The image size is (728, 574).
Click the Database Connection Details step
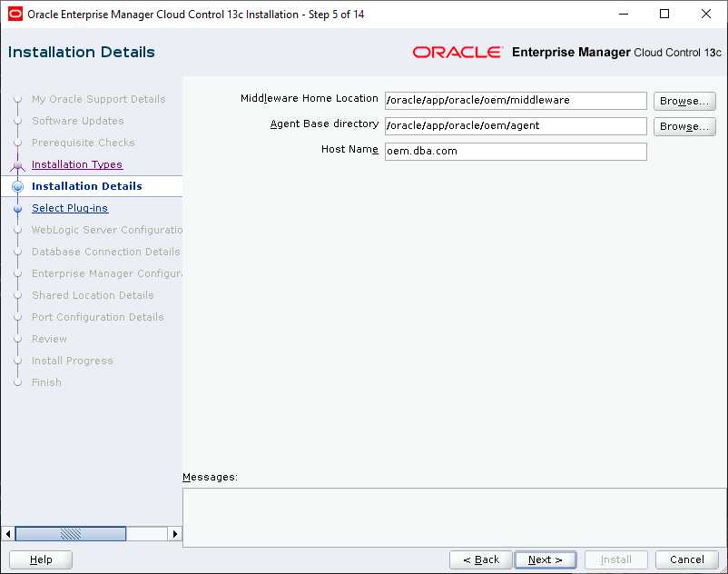point(106,252)
